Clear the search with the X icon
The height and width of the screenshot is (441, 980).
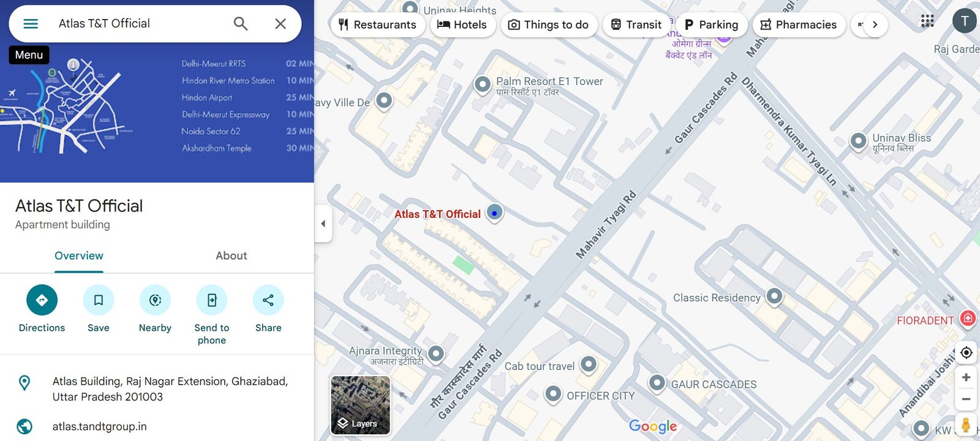[x=281, y=24]
